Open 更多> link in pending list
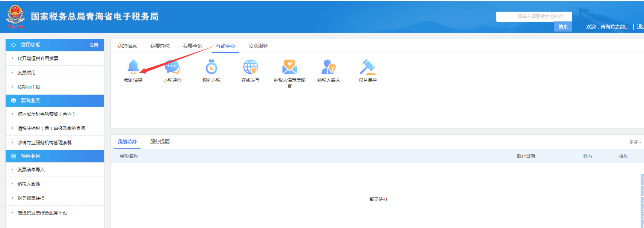The width and height of the screenshot is (644, 228). tap(635, 142)
